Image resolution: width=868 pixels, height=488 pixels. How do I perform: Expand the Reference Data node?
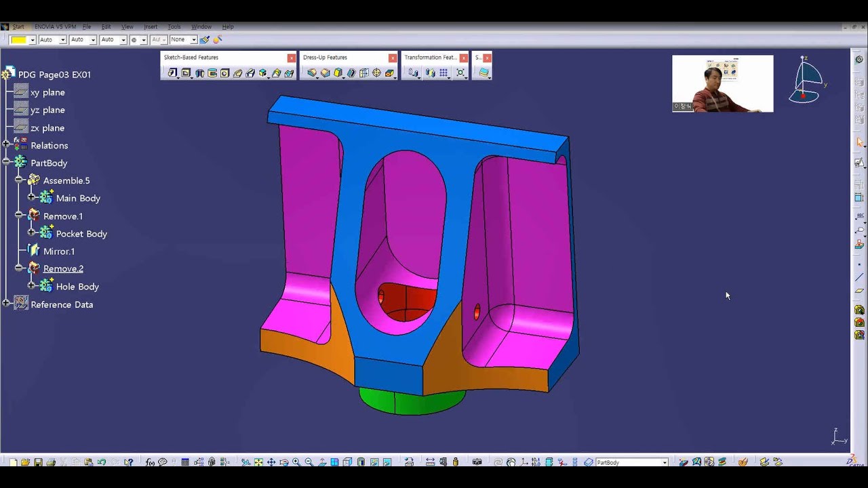coord(6,304)
